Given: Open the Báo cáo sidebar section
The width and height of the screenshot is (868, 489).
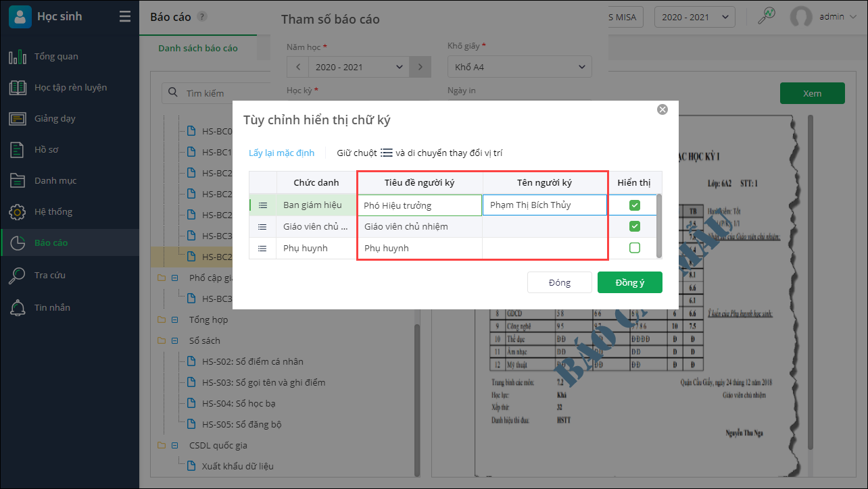Looking at the screenshot, I should (70, 242).
